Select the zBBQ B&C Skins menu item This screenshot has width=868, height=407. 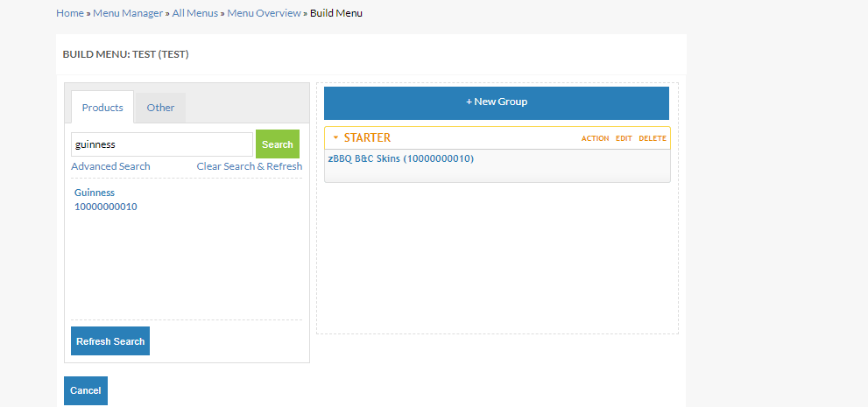[400, 159]
